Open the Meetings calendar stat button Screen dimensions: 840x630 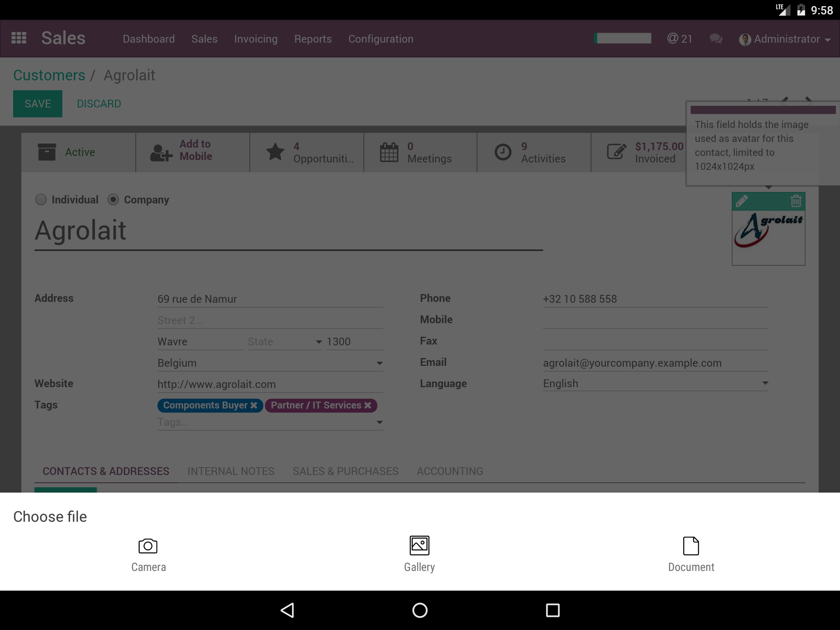click(x=420, y=153)
